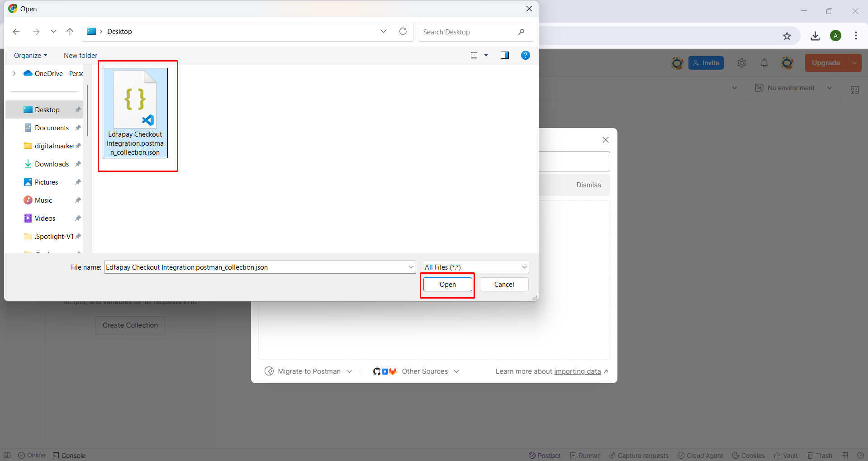Expand the OneDrive tree node

tap(14, 73)
